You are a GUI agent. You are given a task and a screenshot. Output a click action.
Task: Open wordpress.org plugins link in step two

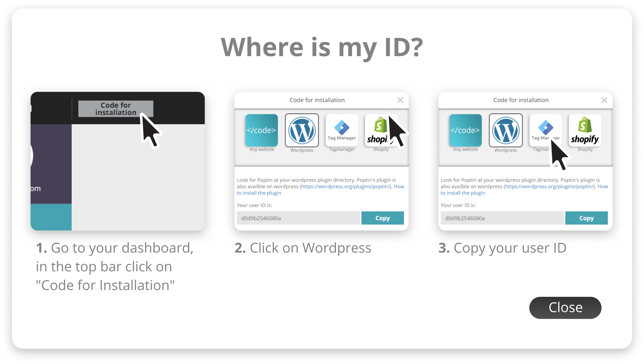tap(345, 187)
